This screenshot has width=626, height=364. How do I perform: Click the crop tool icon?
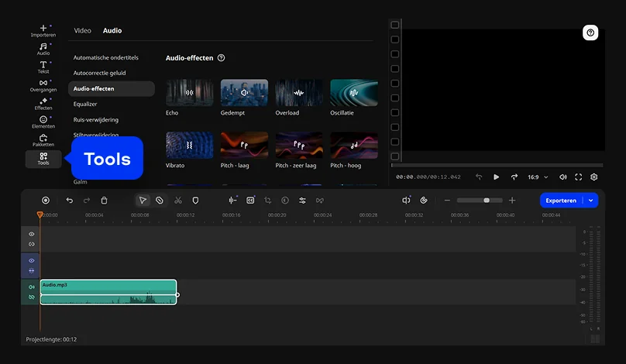pyautogui.click(x=267, y=200)
